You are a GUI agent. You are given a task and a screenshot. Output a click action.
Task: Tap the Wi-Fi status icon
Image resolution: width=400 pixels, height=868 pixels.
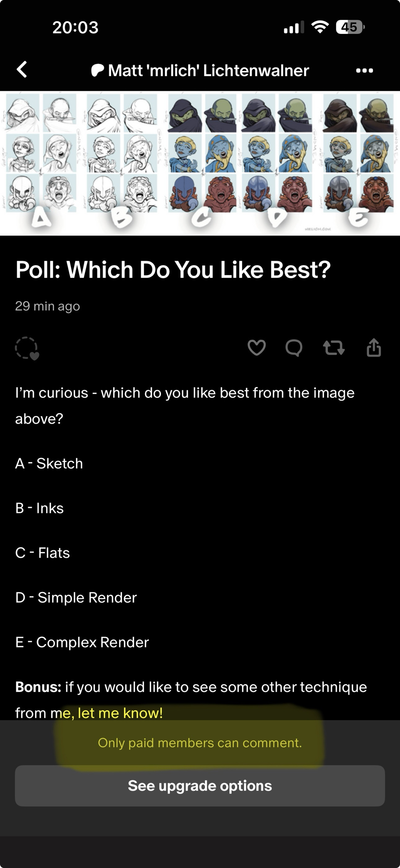pyautogui.click(x=320, y=27)
